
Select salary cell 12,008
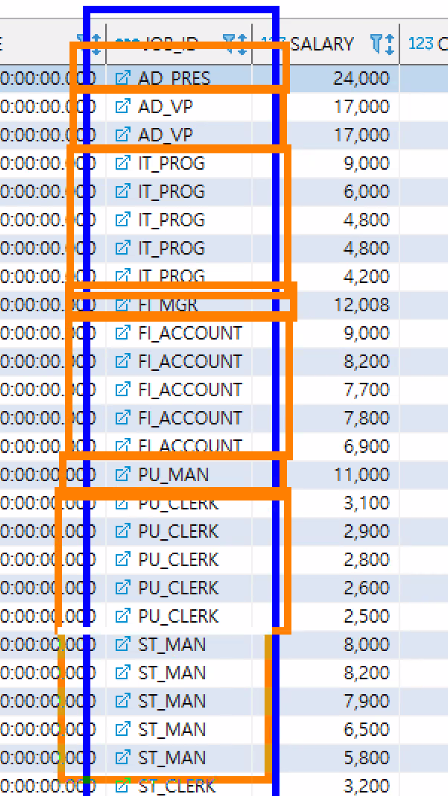pos(326,305)
